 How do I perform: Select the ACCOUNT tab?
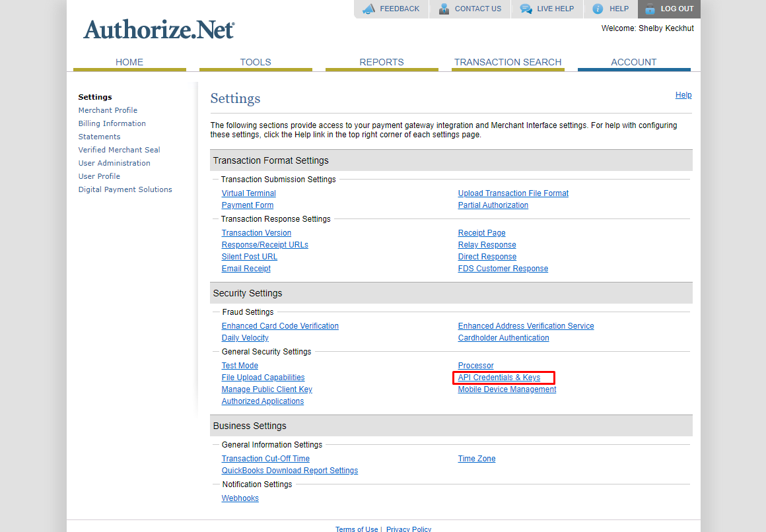click(634, 63)
